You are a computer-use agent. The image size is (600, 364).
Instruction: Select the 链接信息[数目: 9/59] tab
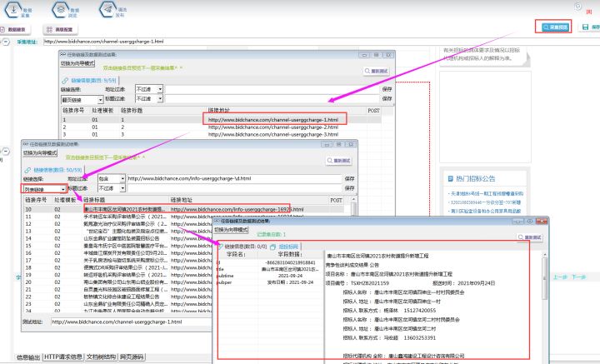tap(89, 80)
